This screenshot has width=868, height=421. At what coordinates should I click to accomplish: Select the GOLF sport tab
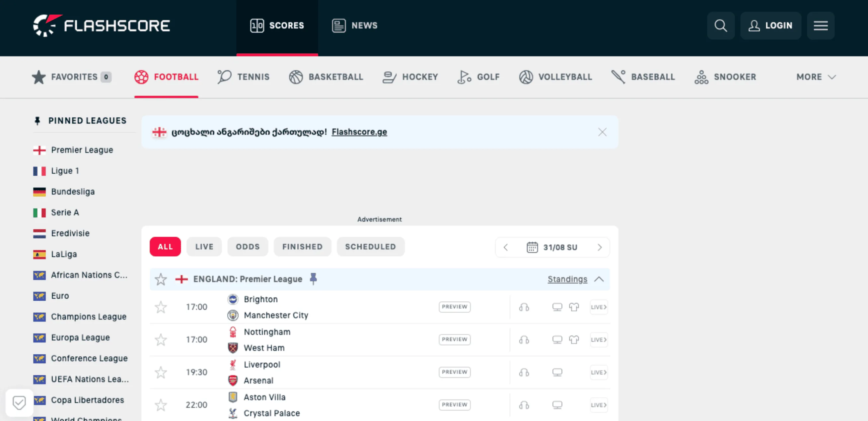478,77
